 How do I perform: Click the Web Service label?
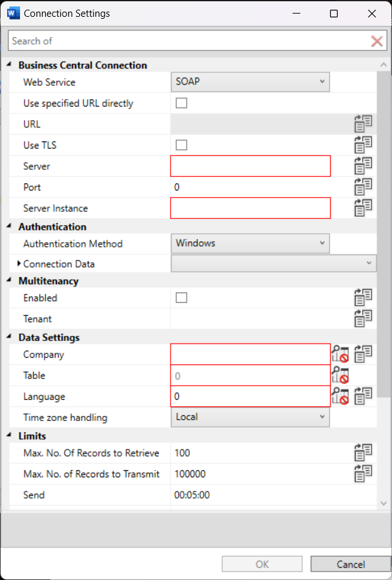click(x=49, y=82)
